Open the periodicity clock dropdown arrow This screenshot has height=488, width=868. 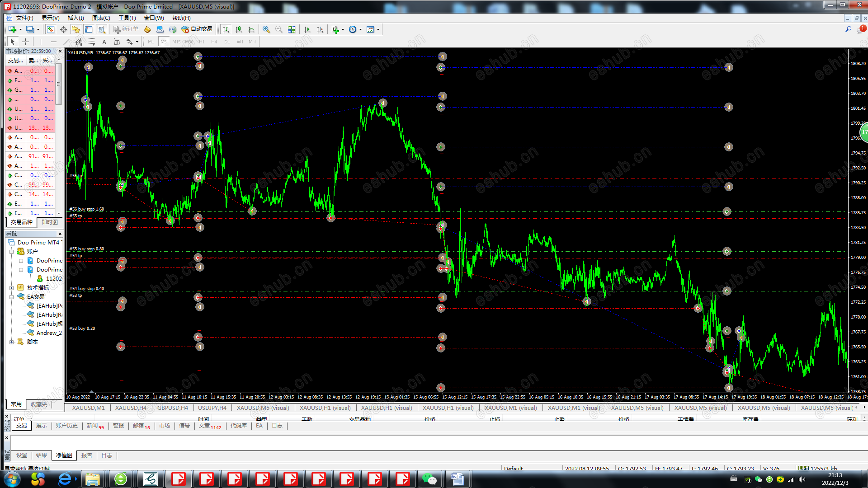(x=360, y=29)
